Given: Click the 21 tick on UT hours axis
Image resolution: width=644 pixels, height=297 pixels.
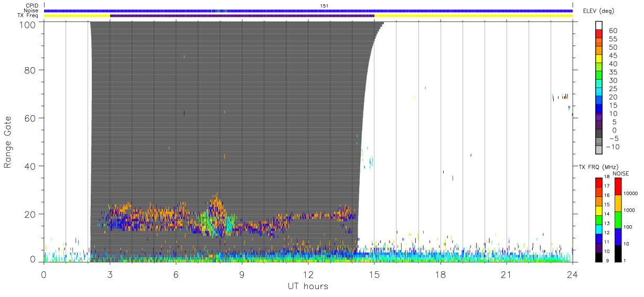Looking at the screenshot, I should click(507, 274).
